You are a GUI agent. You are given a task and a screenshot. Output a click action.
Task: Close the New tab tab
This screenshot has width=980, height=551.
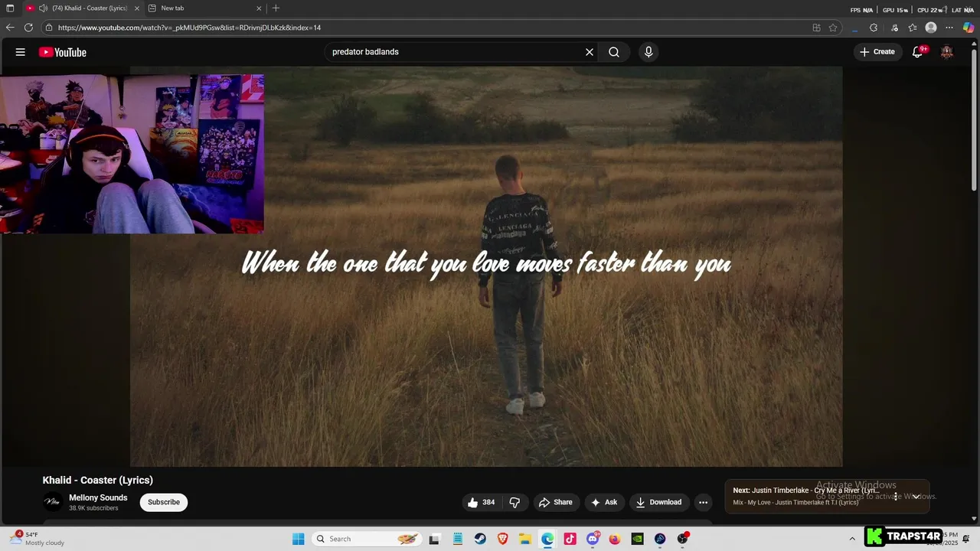(x=259, y=8)
